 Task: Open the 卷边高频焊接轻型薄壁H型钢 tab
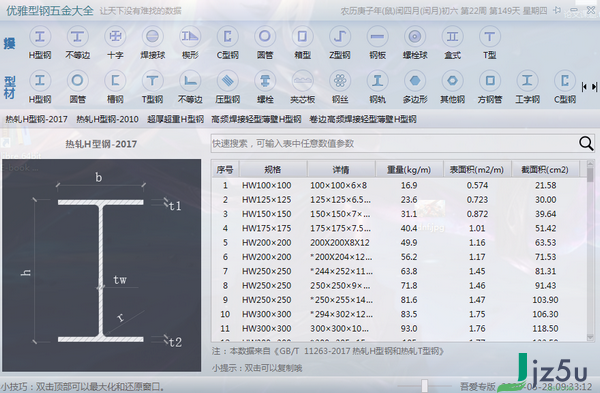[x=363, y=119]
